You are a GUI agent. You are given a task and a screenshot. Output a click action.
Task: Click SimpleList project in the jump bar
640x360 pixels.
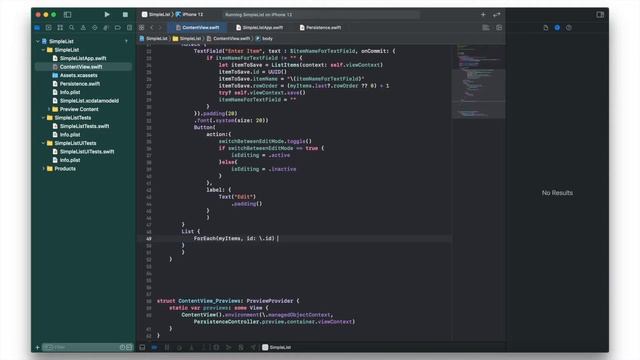(x=154, y=38)
